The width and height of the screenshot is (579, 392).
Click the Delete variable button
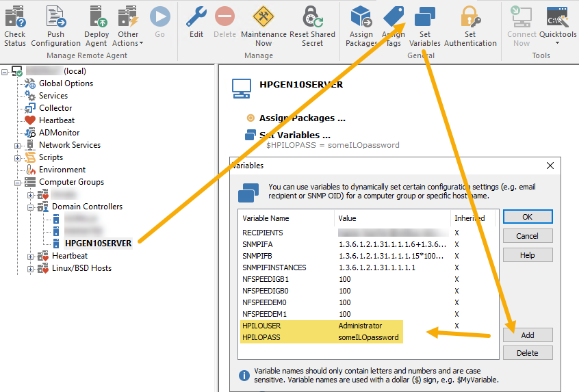[528, 353]
